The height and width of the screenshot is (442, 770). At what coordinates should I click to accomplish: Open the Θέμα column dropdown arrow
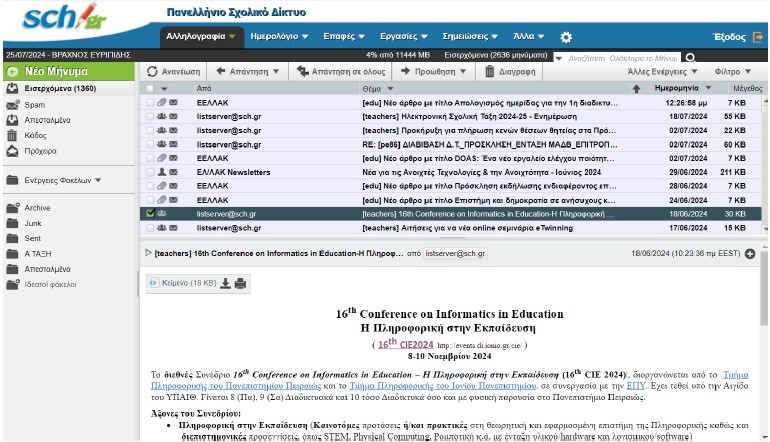(x=390, y=89)
